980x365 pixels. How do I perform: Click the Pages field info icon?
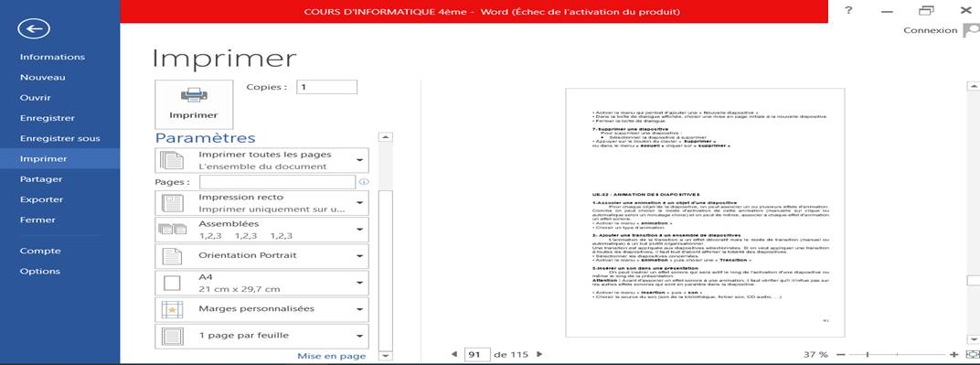(x=364, y=182)
